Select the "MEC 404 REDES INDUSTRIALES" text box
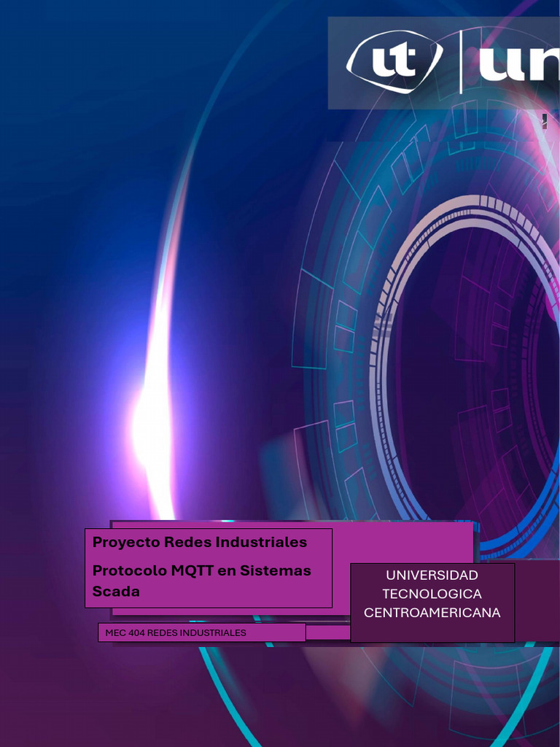The height and width of the screenshot is (747, 560). pos(201,632)
